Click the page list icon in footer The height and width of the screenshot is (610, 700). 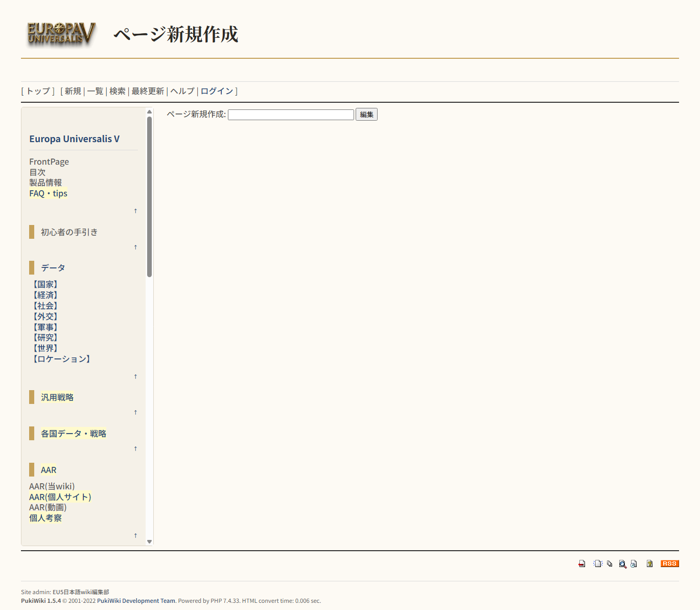point(609,563)
